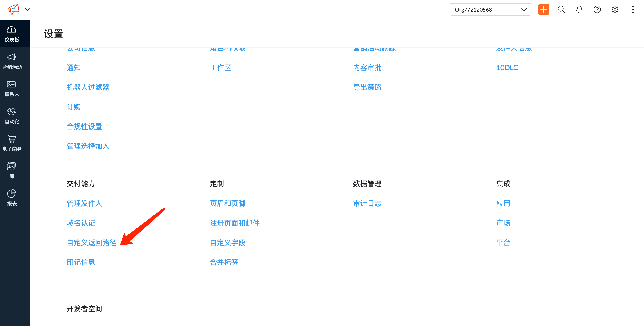
Task: Open 自定义返回路径 link
Action: [91, 242]
